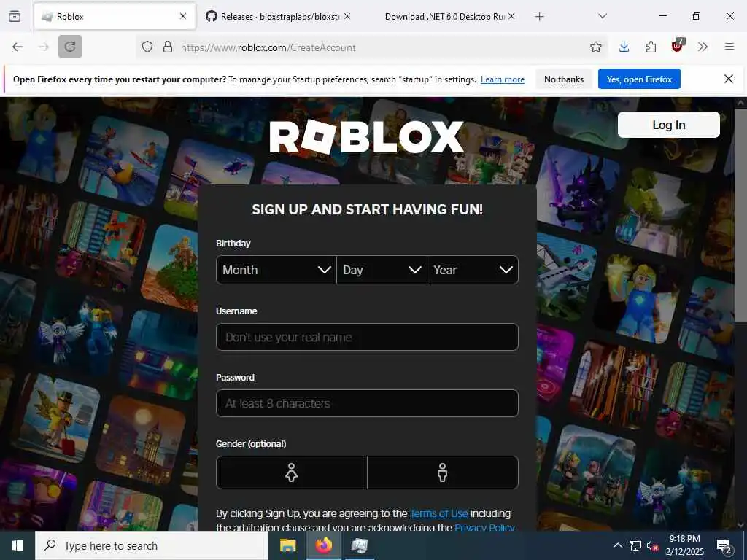Open the Firefox application menu
The image size is (747, 560).
pos(729,47)
